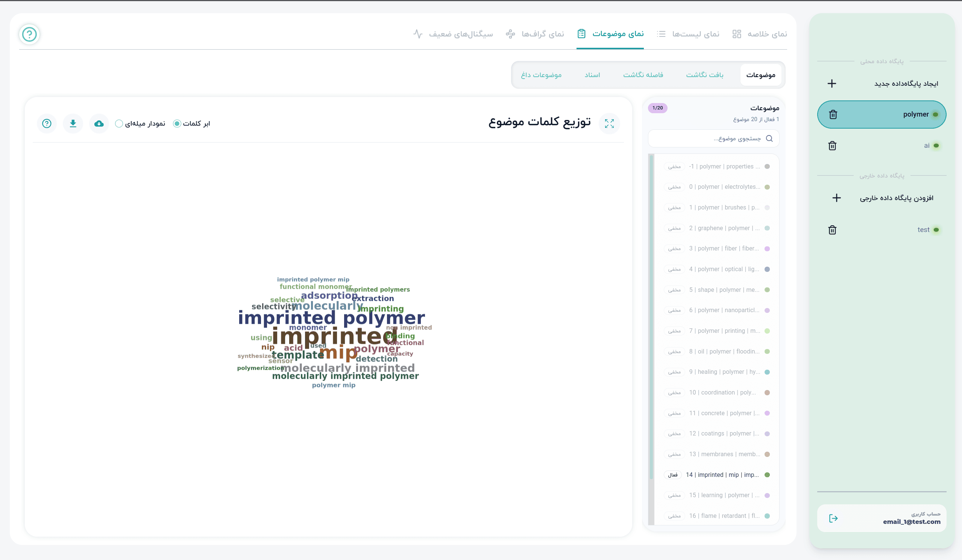Select the word cloud radio button
This screenshot has width=962, height=560.
pyautogui.click(x=177, y=123)
